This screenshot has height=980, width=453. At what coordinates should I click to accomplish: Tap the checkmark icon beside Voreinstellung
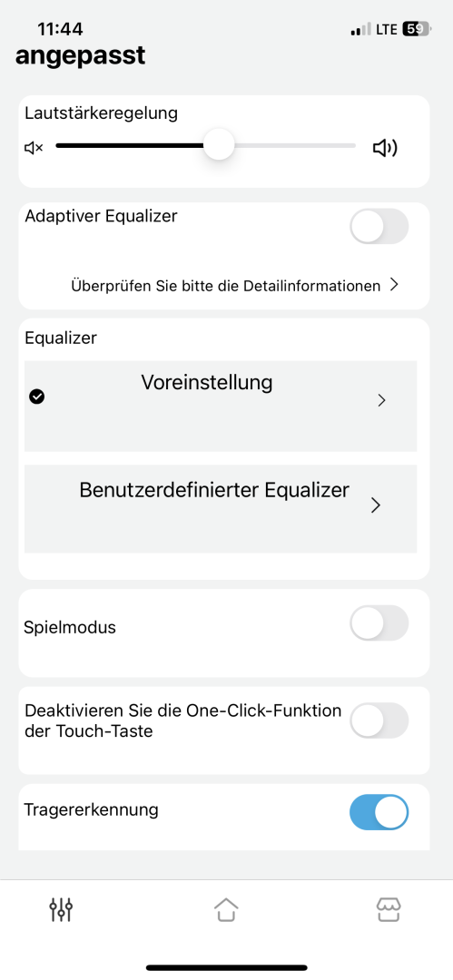pos(37,397)
